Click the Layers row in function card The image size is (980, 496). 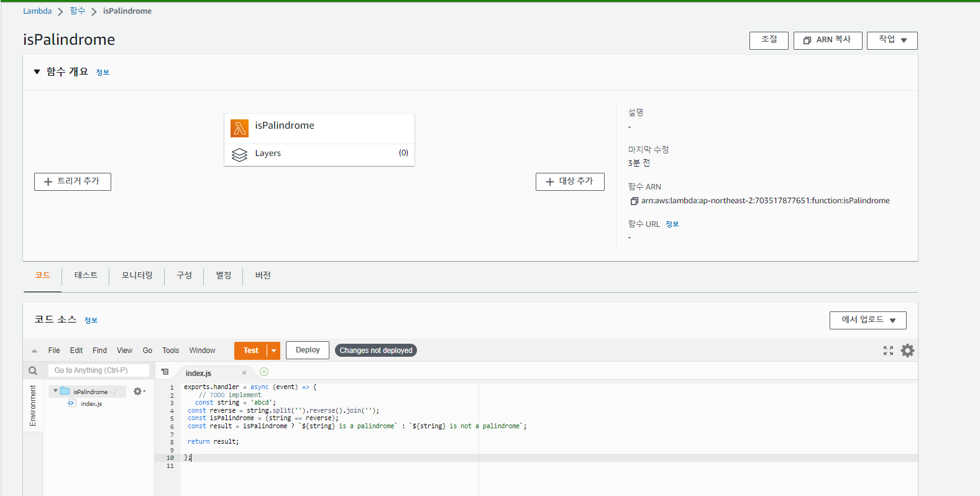tap(319, 154)
